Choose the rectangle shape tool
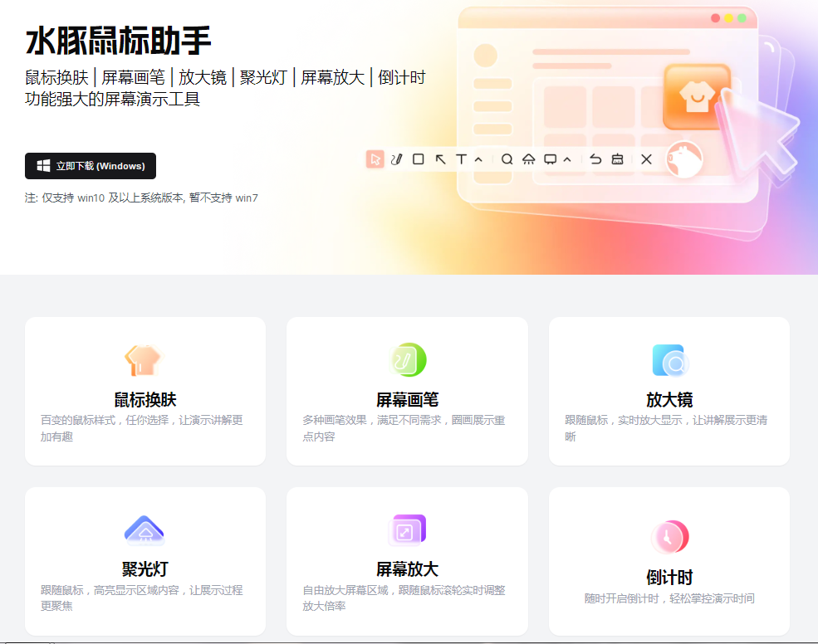Viewport: 818px width, 644px height. click(x=419, y=159)
